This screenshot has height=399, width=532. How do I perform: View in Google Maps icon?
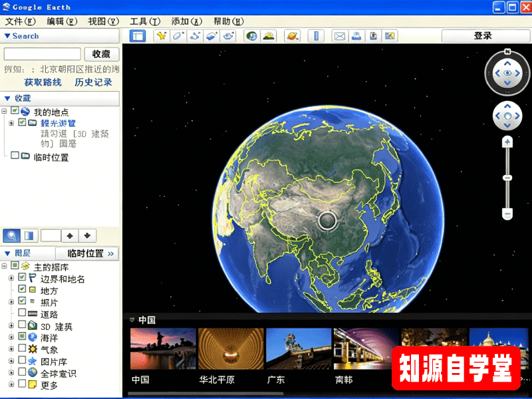pos(390,36)
